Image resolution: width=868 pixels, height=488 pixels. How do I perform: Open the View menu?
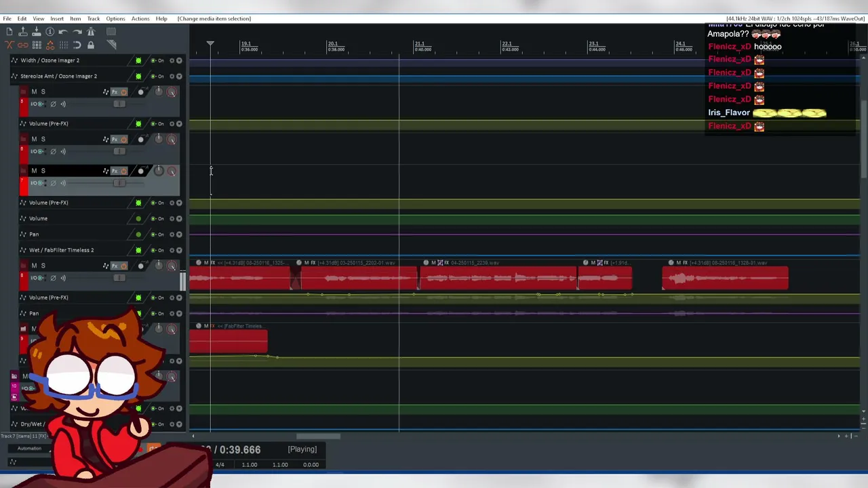pyautogui.click(x=39, y=18)
